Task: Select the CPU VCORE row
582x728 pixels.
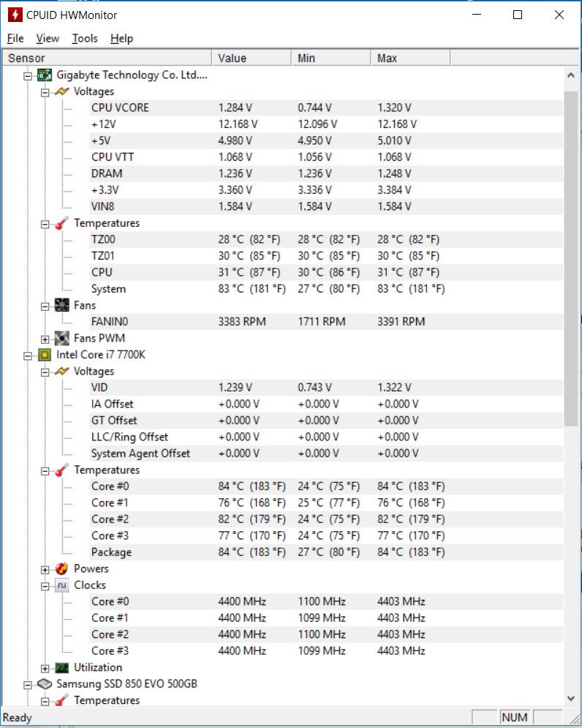Action: (326, 108)
